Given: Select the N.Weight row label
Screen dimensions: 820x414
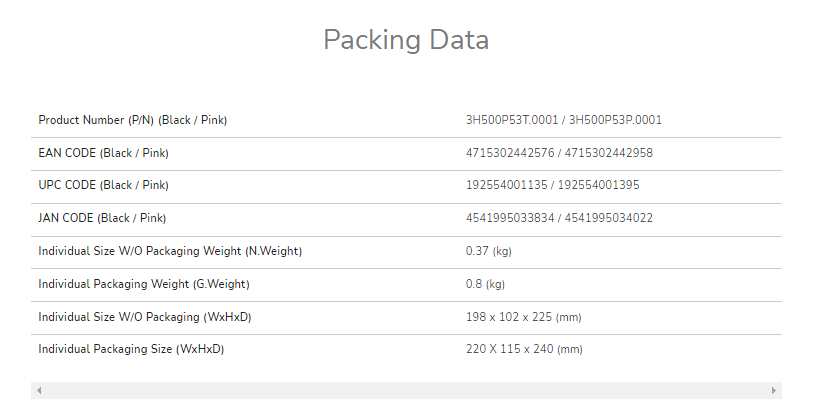Looking at the screenshot, I should (170, 251).
